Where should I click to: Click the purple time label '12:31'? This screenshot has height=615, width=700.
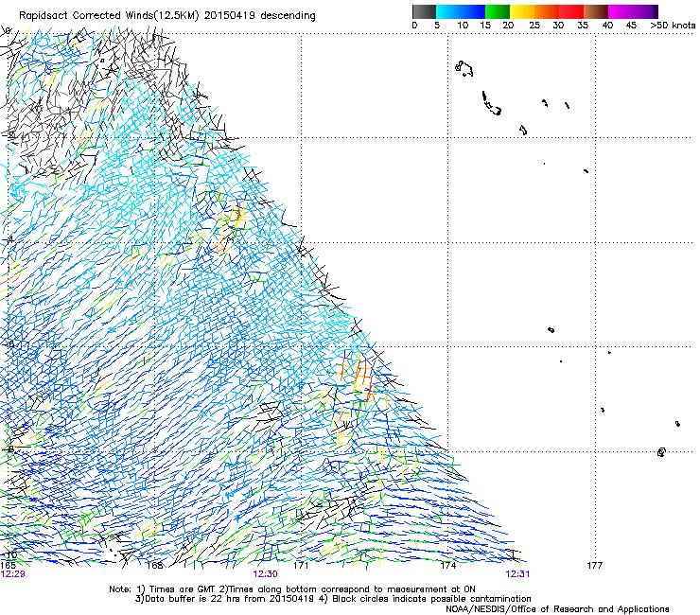point(517,574)
